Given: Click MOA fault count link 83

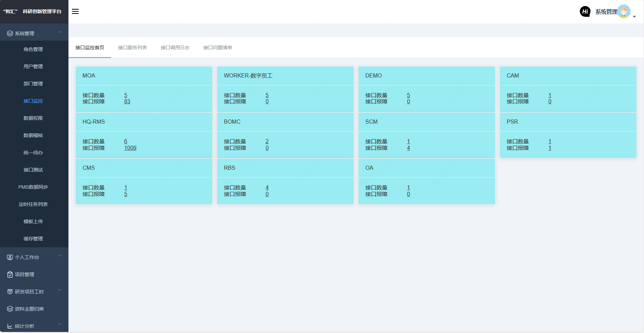Looking at the screenshot, I should [x=127, y=102].
